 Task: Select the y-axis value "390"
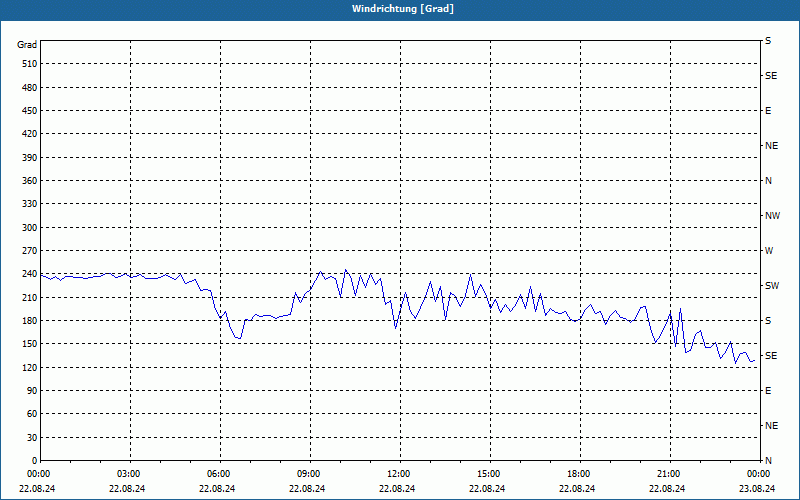pyautogui.click(x=30, y=158)
